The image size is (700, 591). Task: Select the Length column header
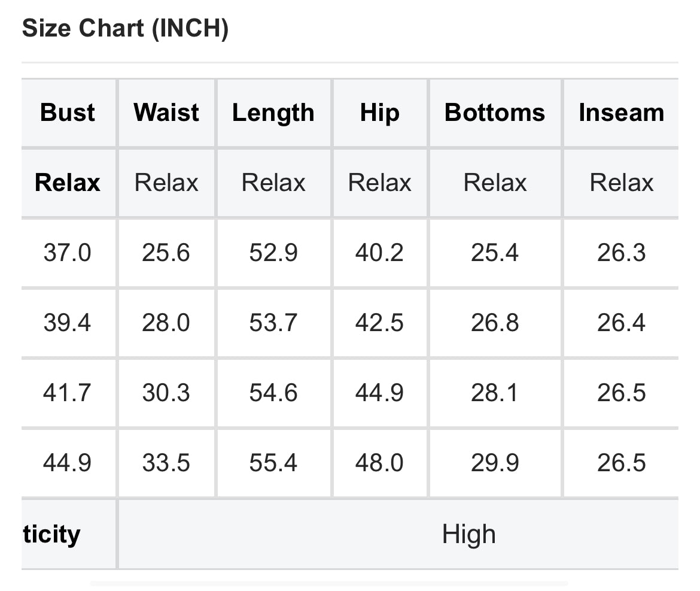coord(273,113)
